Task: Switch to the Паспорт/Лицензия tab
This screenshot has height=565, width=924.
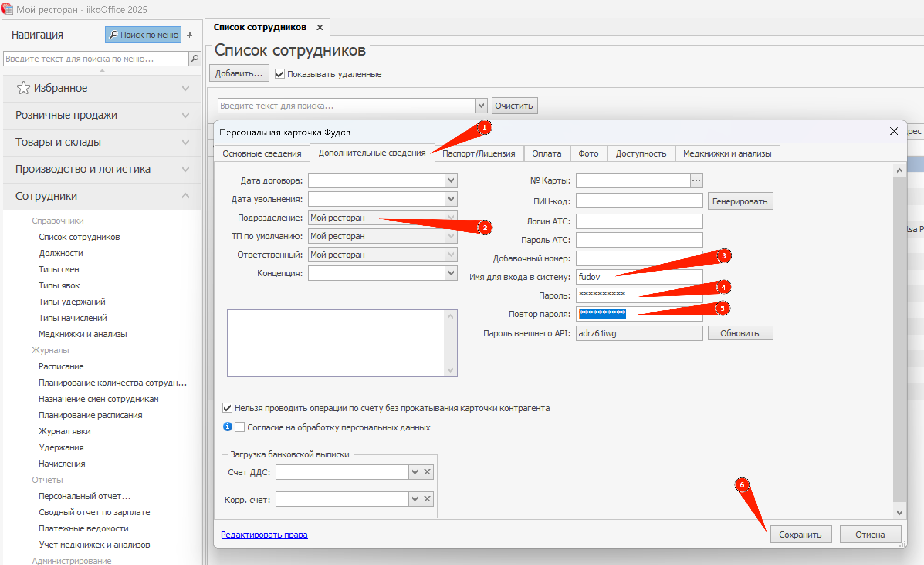Action: 479,153
